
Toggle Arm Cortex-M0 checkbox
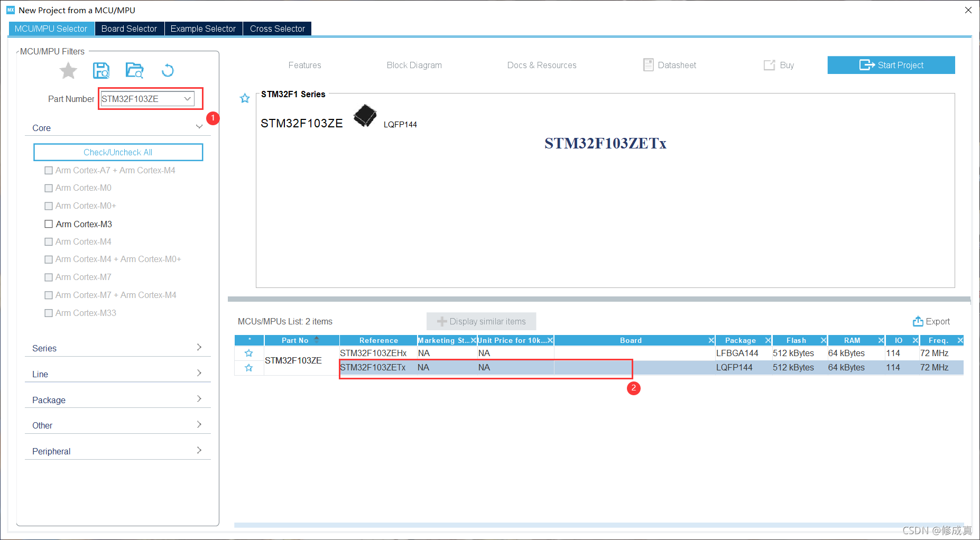(x=49, y=188)
